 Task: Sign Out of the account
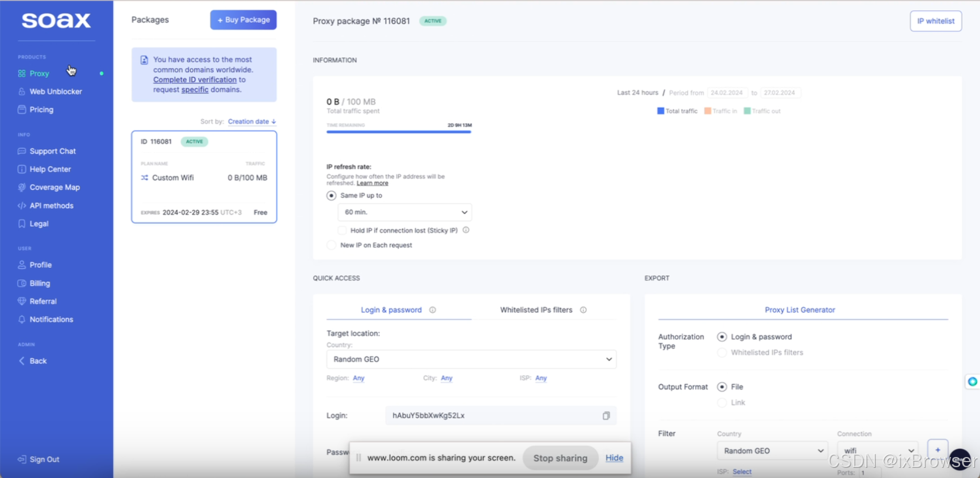(x=44, y=459)
